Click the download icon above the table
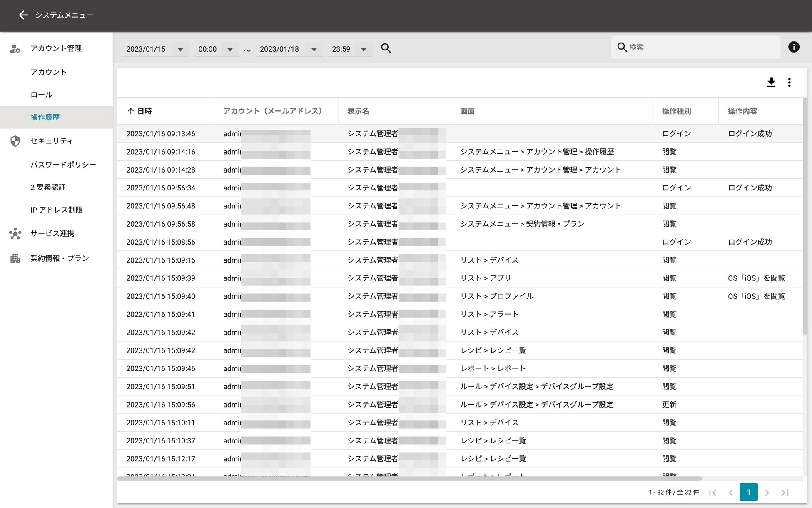Screen dimensions: 812x508 pos(771,82)
